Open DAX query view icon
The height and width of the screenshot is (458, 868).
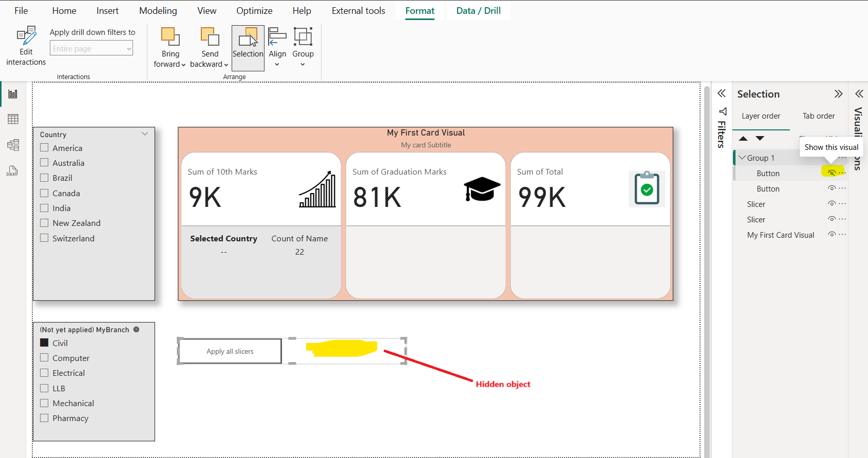[13, 171]
